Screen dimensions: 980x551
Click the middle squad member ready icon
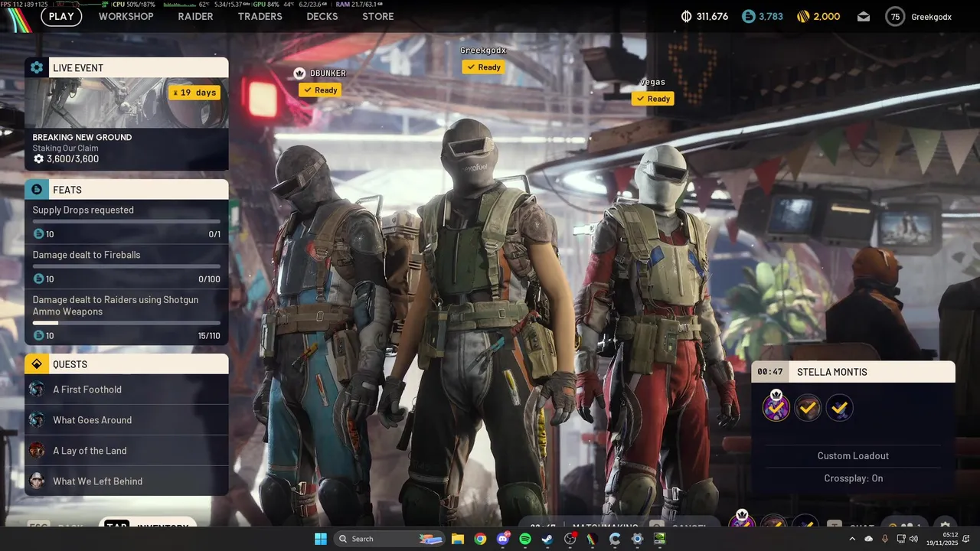pos(808,408)
